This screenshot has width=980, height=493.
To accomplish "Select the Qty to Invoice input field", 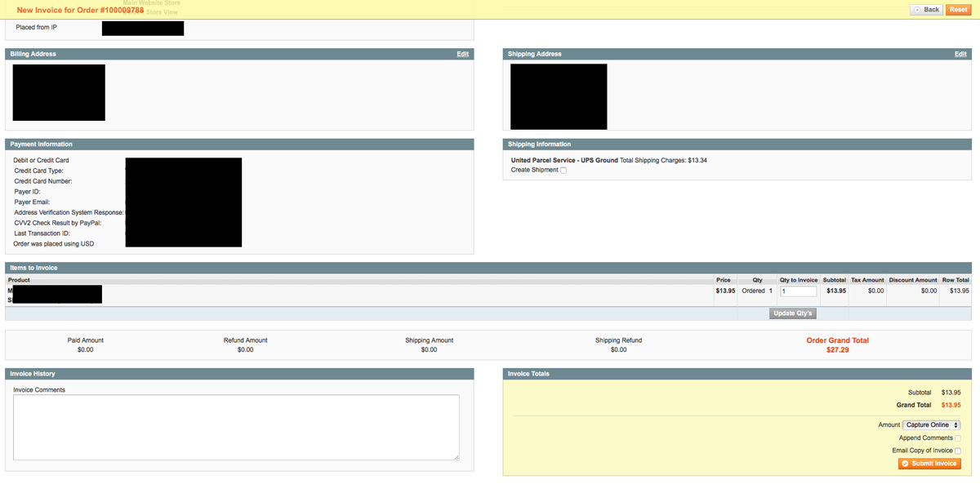I will click(x=798, y=291).
